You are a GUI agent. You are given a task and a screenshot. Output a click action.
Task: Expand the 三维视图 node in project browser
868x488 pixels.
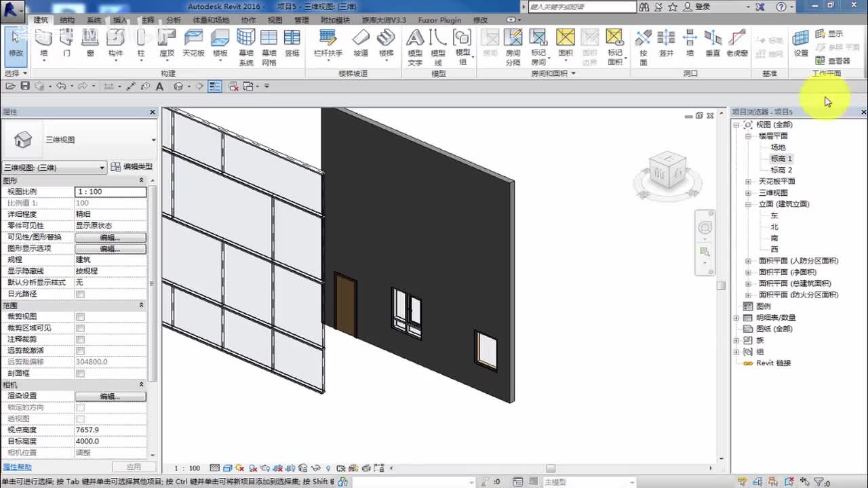(749, 193)
